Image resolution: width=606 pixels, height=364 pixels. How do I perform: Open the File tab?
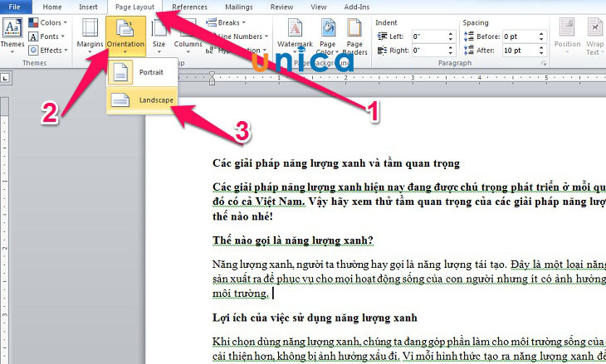tap(14, 7)
